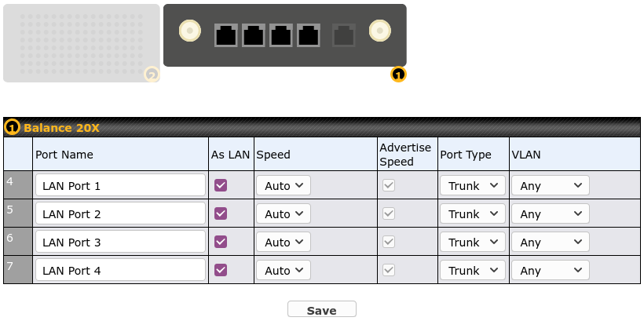Viewport: 644px width, 321px height.
Task: Click the Balance 20X section header
Action: pyautogui.click(x=61, y=127)
